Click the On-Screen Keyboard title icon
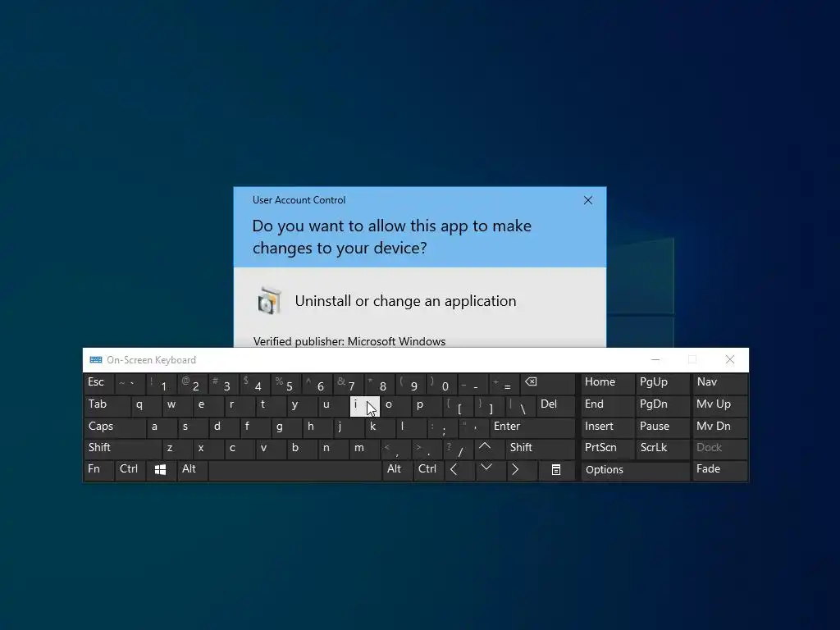Screen dimensions: 840x630 point(96,360)
